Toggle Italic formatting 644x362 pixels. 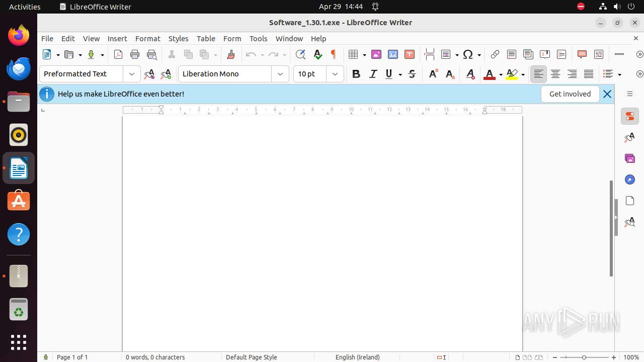373,74
